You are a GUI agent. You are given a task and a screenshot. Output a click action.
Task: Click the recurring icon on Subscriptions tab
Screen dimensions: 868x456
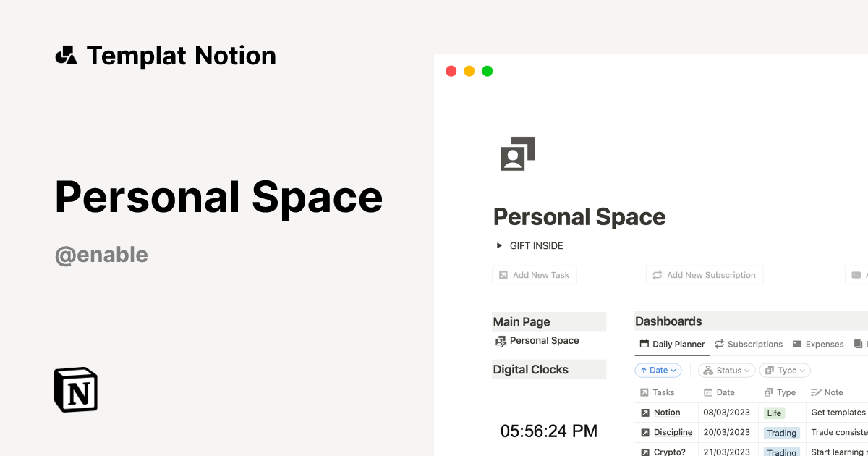click(x=719, y=345)
